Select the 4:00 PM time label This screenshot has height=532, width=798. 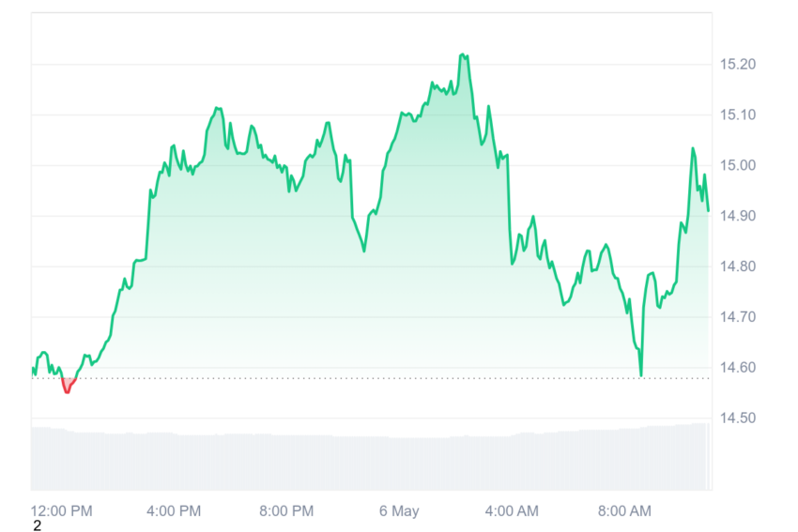pyautogui.click(x=174, y=510)
